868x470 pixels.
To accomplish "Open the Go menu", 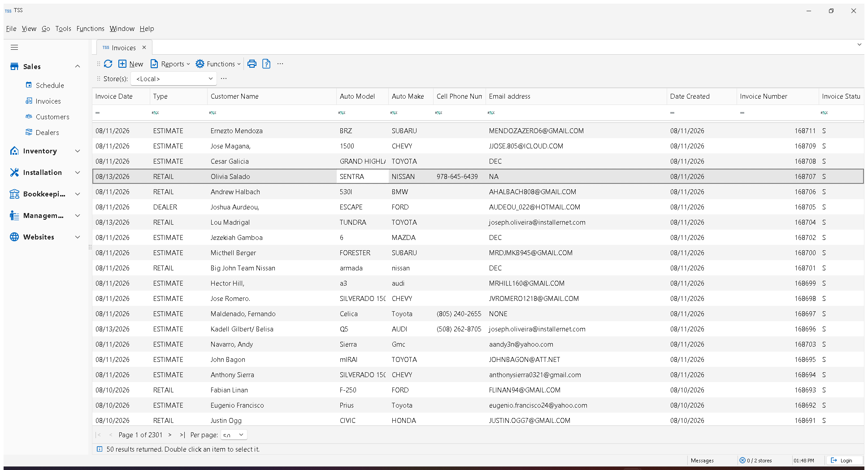I will click(46, 29).
